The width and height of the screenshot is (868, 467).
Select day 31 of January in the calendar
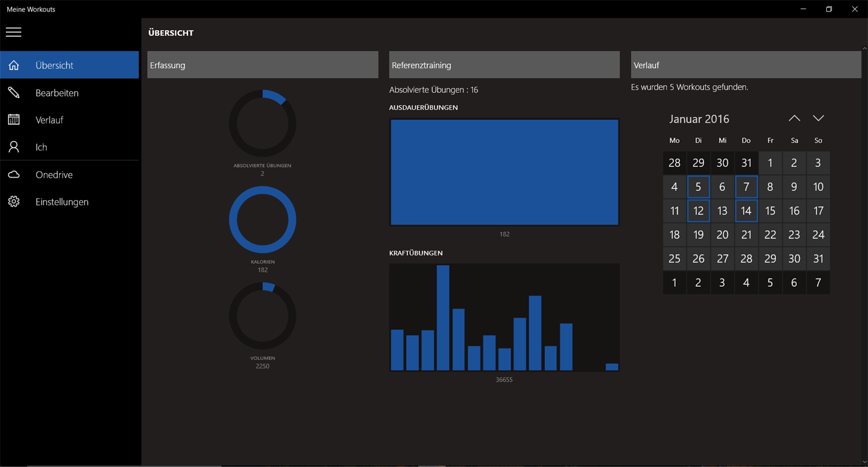coord(818,259)
